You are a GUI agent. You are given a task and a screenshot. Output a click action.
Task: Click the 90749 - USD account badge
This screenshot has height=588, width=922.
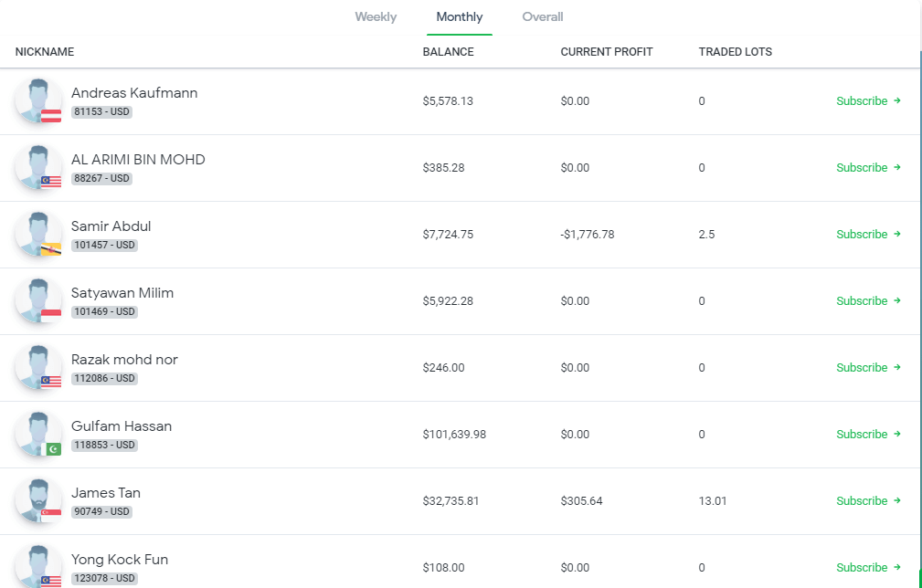(x=102, y=512)
